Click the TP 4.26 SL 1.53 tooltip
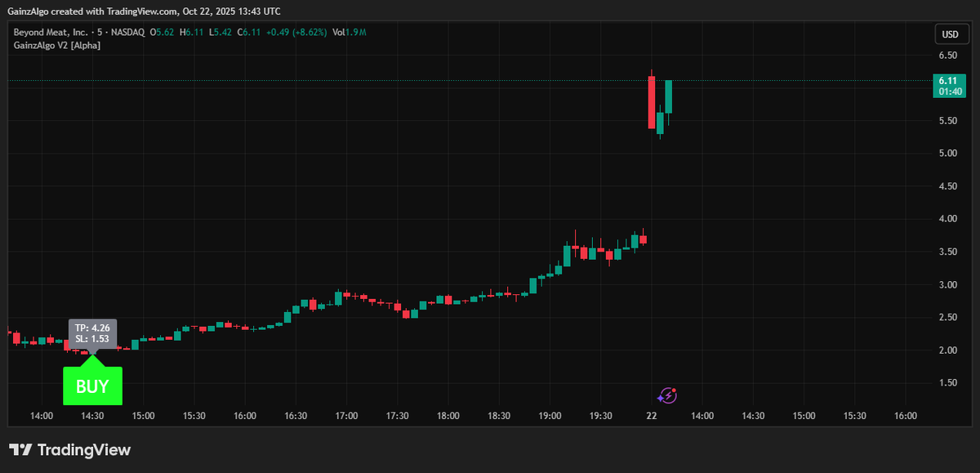Image resolution: width=980 pixels, height=473 pixels. [x=92, y=333]
